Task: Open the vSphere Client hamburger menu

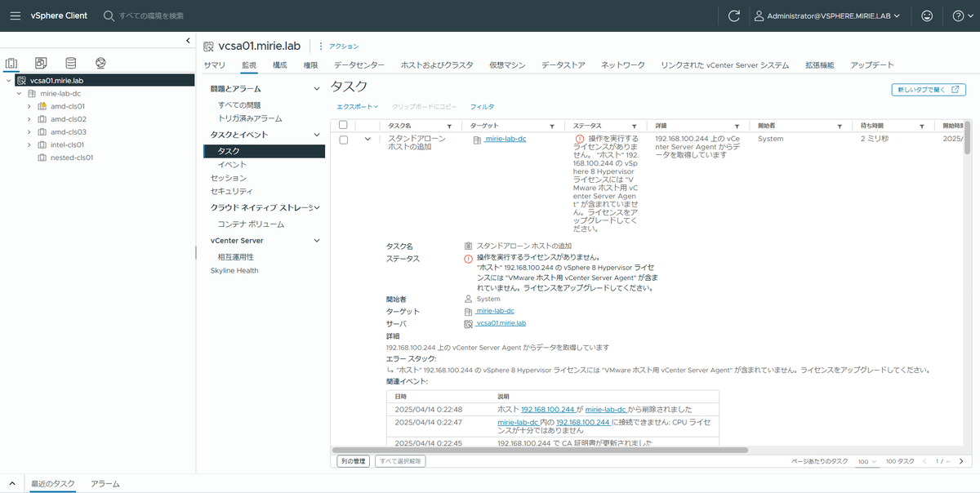Action: (15, 16)
